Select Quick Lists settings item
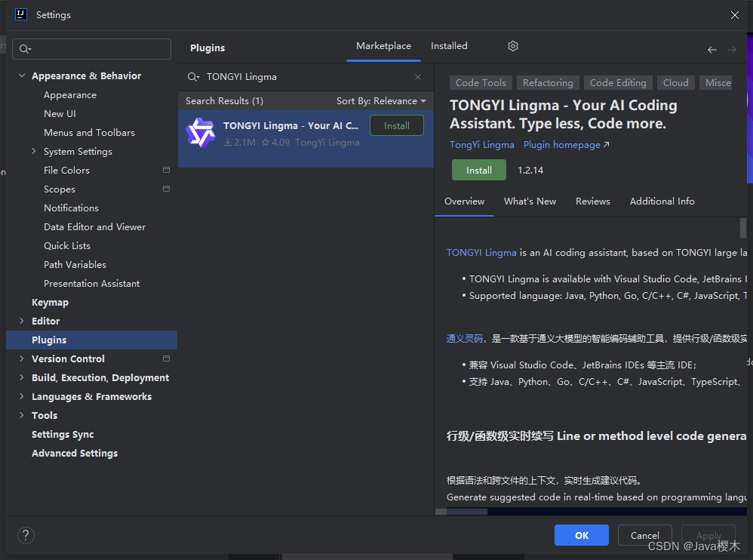 (x=67, y=246)
